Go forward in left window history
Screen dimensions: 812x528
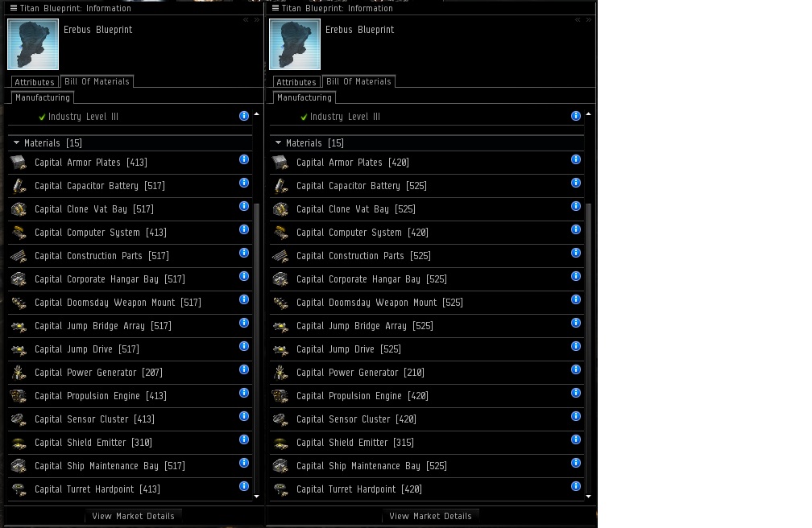pos(257,19)
